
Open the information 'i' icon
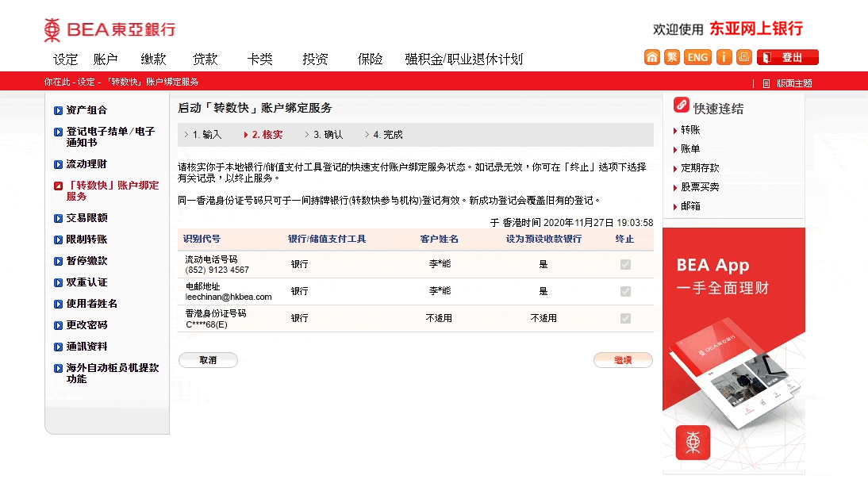[x=724, y=57]
